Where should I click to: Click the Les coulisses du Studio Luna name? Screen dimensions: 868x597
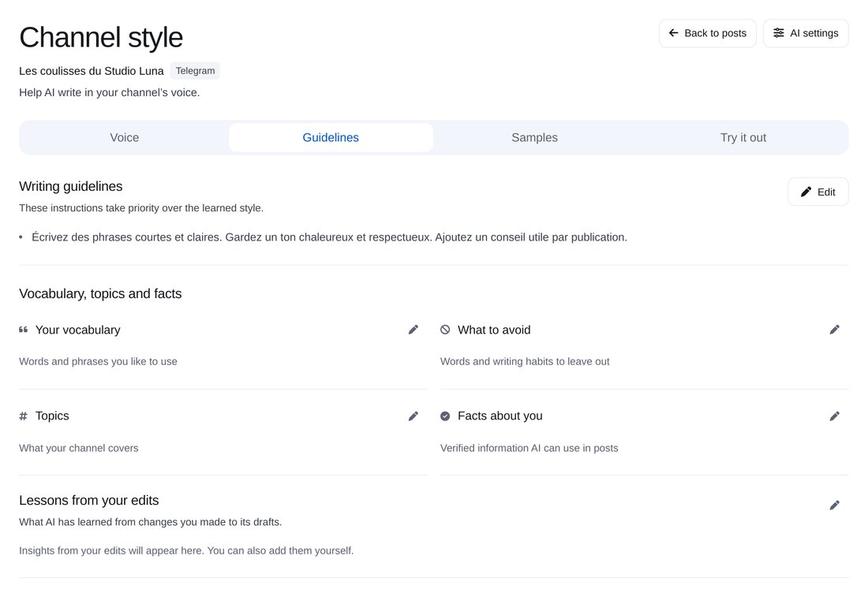[92, 71]
